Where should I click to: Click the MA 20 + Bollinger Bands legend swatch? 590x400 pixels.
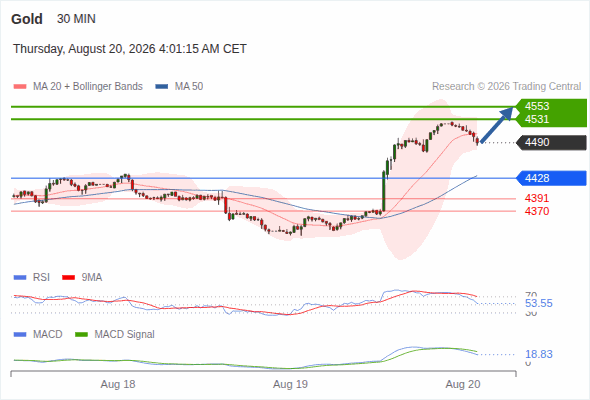click(x=20, y=87)
